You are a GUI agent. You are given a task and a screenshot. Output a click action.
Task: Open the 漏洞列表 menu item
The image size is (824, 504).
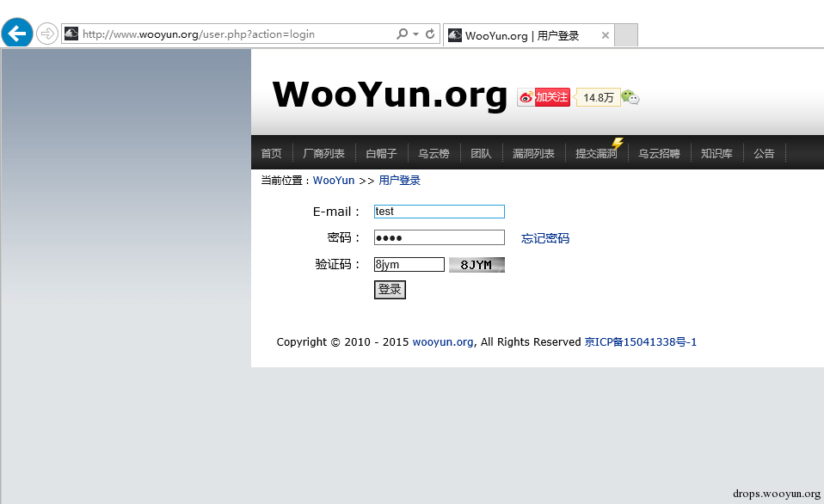pos(533,153)
